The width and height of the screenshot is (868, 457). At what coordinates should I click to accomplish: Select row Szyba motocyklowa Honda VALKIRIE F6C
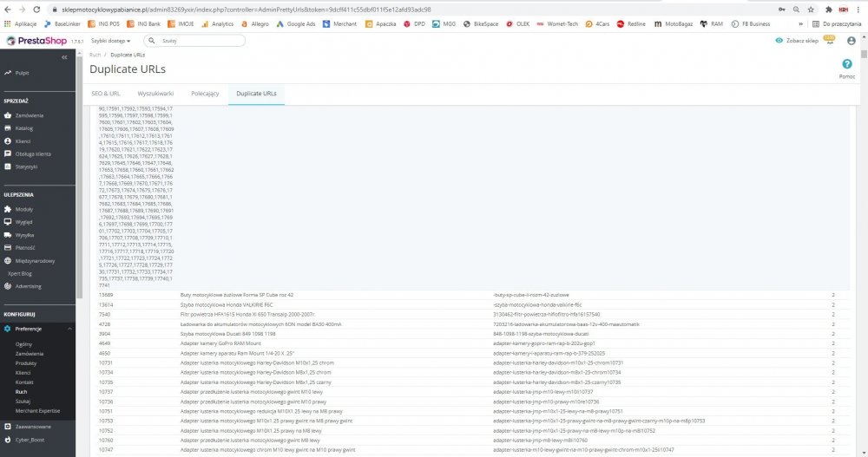(470, 305)
